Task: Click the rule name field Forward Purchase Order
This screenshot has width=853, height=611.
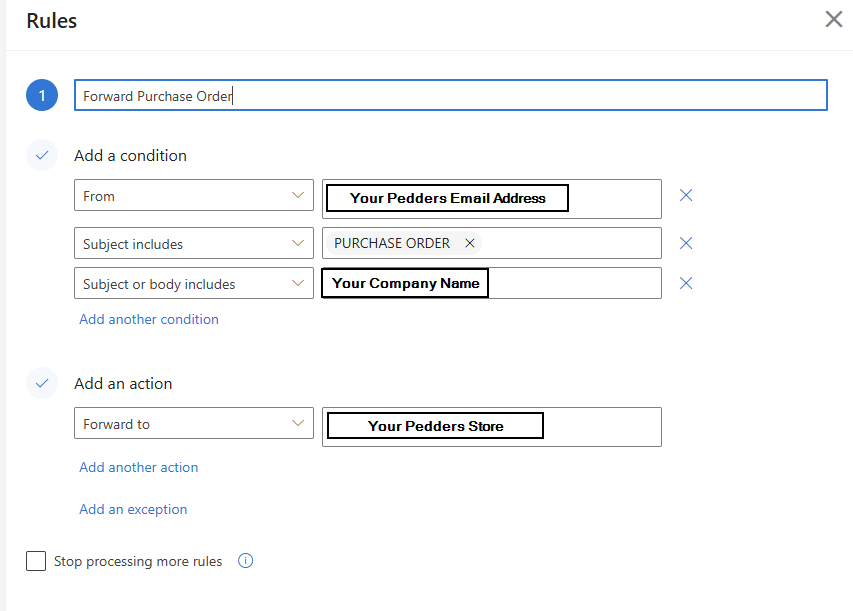Action: coord(450,96)
